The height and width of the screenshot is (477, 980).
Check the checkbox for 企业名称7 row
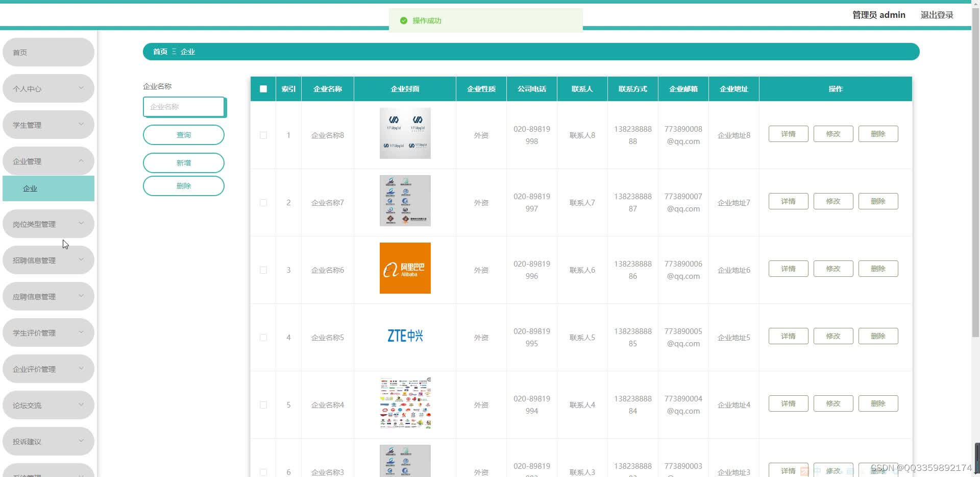(263, 203)
